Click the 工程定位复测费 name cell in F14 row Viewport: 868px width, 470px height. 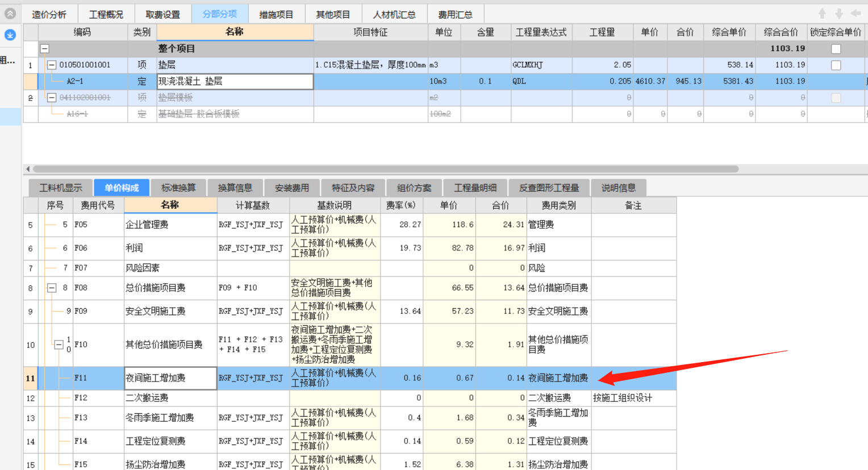click(170, 441)
